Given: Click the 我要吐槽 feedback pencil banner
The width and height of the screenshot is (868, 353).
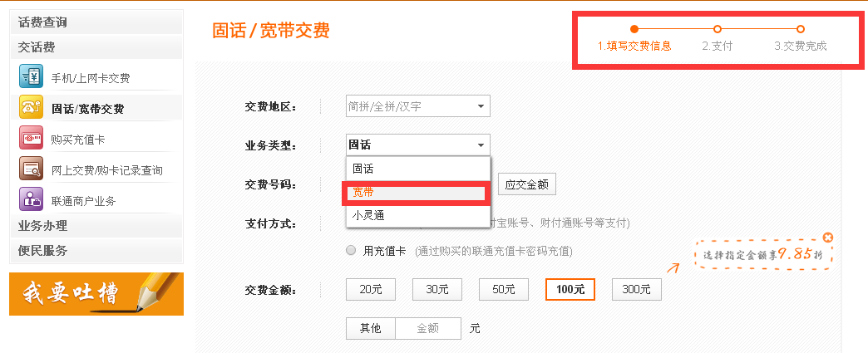Looking at the screenshot, I should click(96, 294).
